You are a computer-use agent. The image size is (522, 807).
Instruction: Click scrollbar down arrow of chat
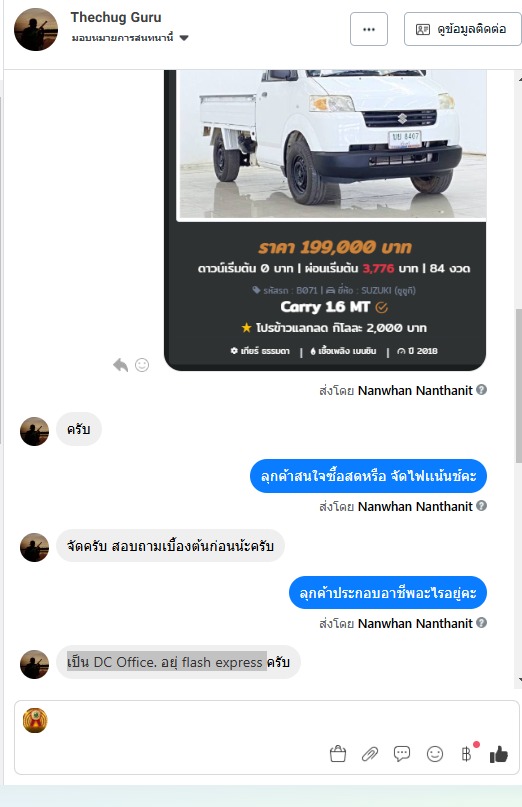(x=519, y=680)
